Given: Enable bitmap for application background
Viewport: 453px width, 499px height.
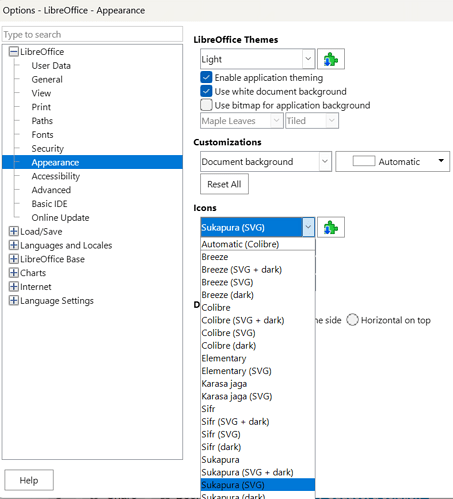Looking at the screenshot, I should coord(206,105).
